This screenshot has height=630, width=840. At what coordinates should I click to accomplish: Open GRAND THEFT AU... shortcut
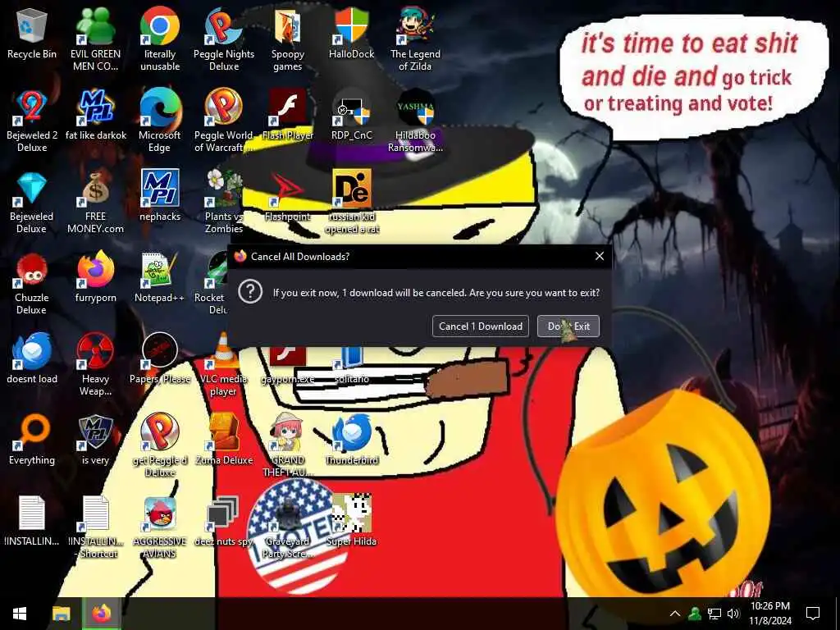(288, 445)
